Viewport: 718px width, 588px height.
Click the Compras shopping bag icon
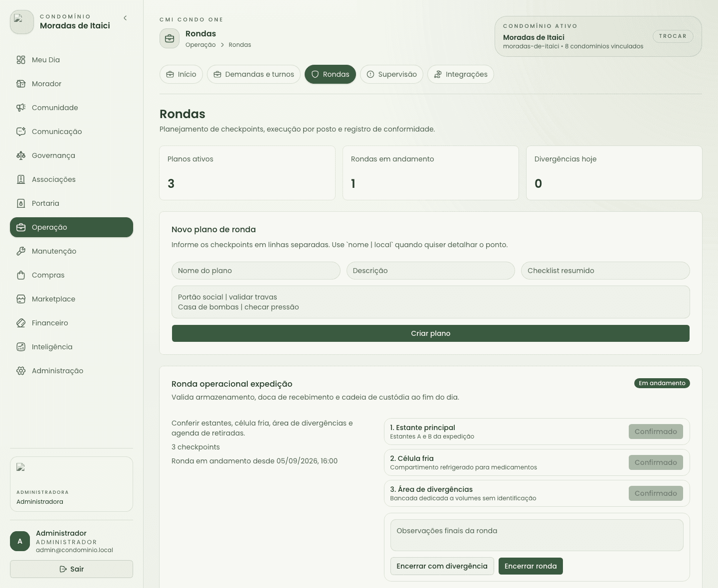(x=21, y=275)
